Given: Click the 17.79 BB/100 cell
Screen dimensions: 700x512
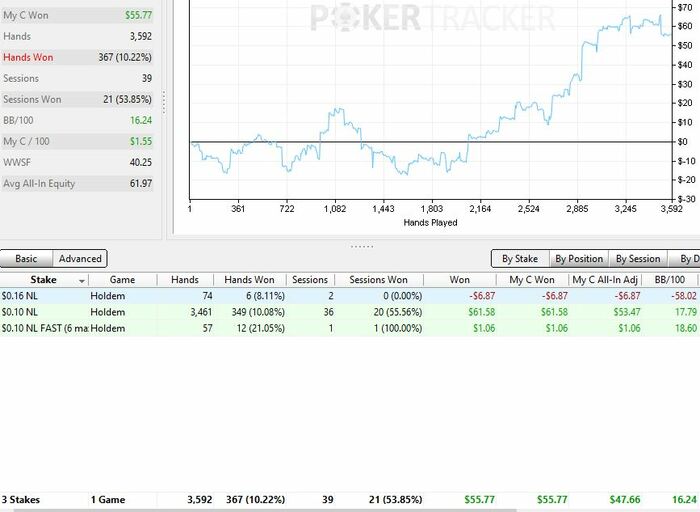Looking at the screenshot, I should [686, 312].
